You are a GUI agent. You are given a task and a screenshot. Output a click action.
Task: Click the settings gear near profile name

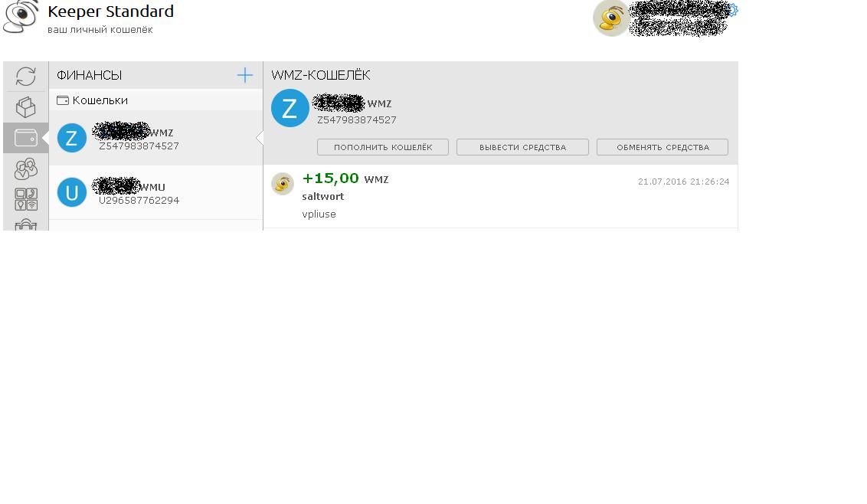[733, 10]
